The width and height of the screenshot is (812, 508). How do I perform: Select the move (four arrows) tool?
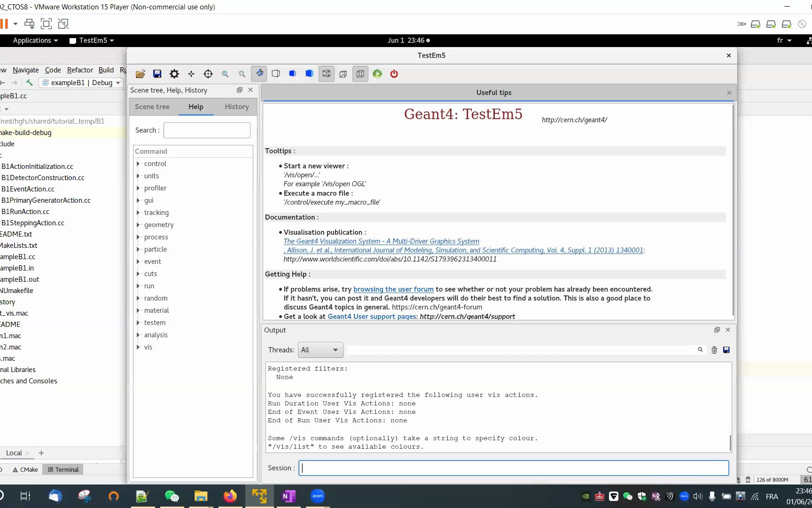click(x=191, y=74)
